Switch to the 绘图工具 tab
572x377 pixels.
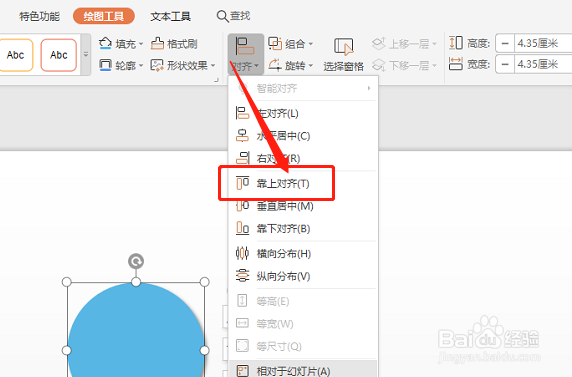coord(104,16)
